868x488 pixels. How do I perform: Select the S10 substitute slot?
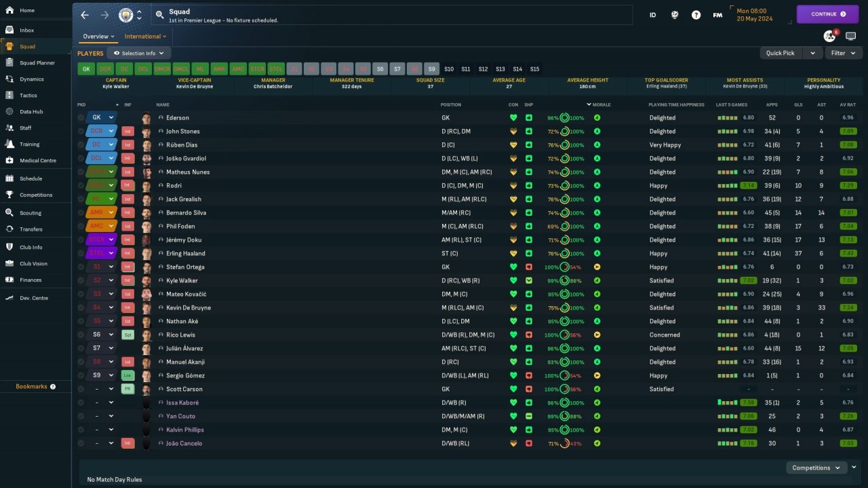449,69
